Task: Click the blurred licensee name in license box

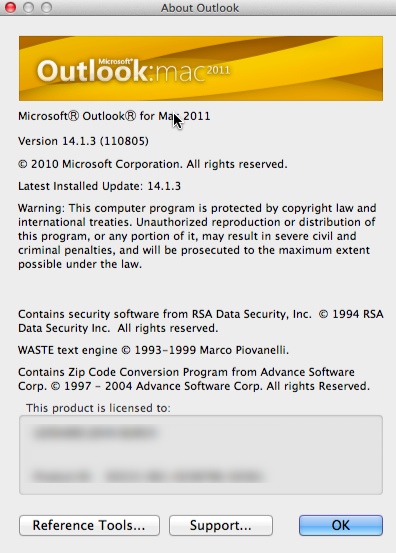Action: [x=95, y=433]
